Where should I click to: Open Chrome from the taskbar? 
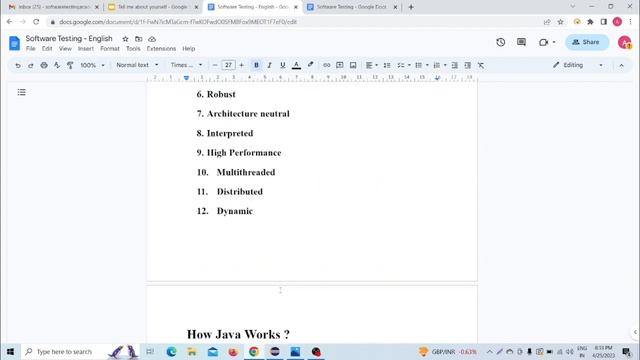pos(254,351)
